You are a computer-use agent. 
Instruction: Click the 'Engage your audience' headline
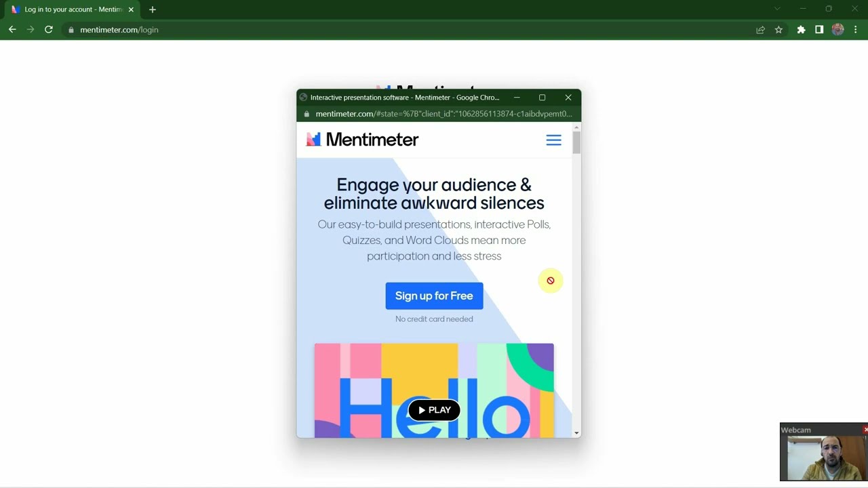pos(434,194)
